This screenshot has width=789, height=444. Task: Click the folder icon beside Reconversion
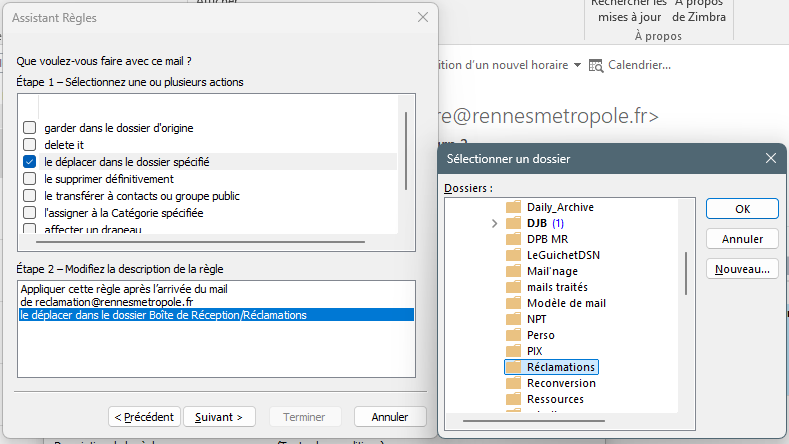point(514,383)
